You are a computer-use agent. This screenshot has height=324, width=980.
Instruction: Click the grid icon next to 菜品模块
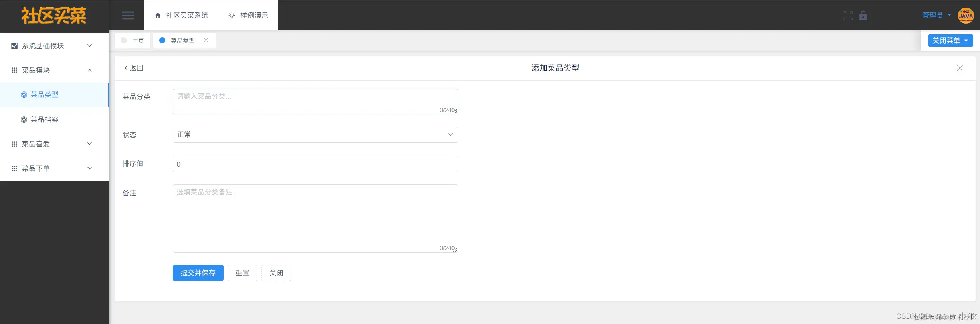(14, 70)
